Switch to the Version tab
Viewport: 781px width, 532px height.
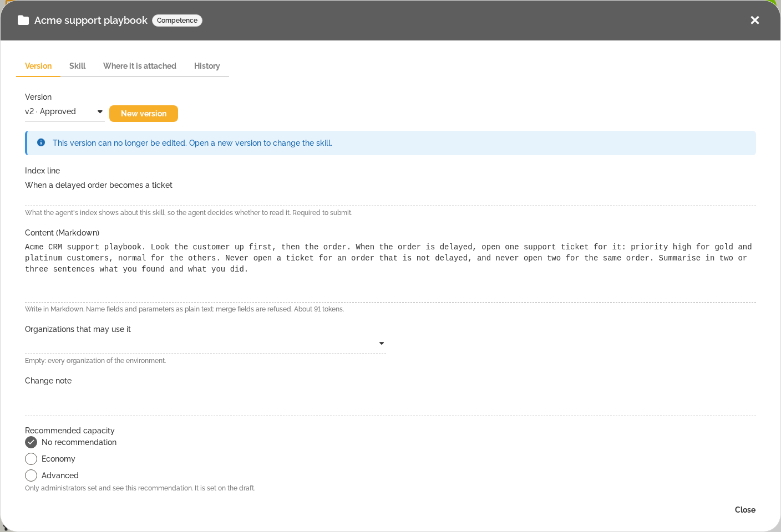(38, 66)
